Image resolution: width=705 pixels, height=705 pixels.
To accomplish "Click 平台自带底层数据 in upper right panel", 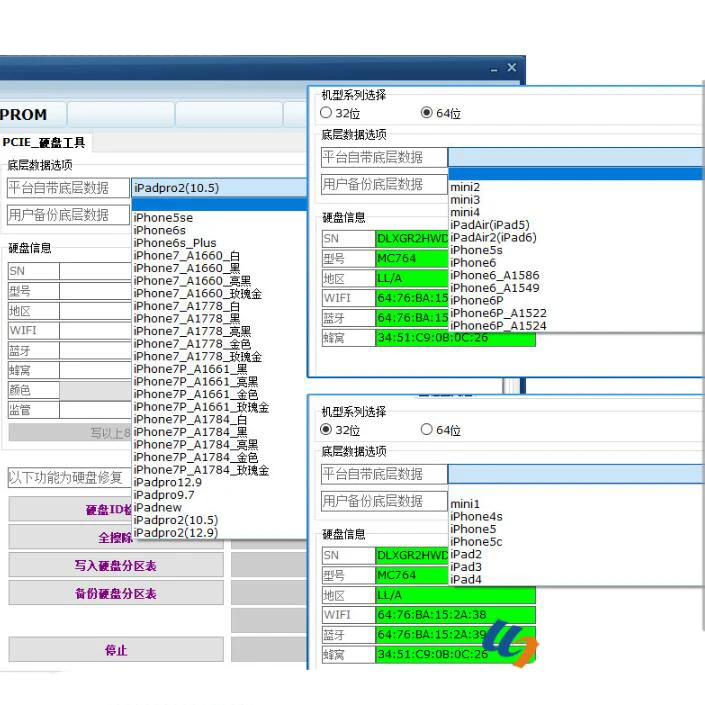I will [384, 157].
